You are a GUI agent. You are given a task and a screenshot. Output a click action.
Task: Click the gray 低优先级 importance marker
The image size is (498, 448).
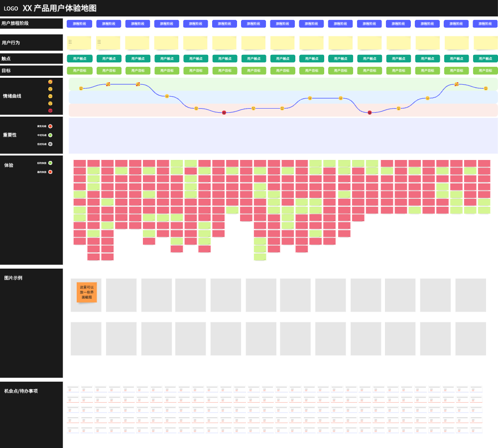click(x=50, y=144)
